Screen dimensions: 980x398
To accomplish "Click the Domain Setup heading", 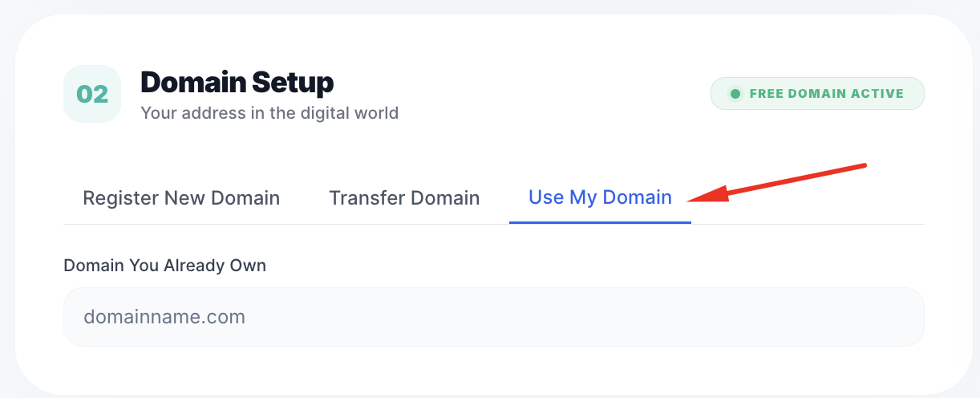I will (x=237, y=82).
